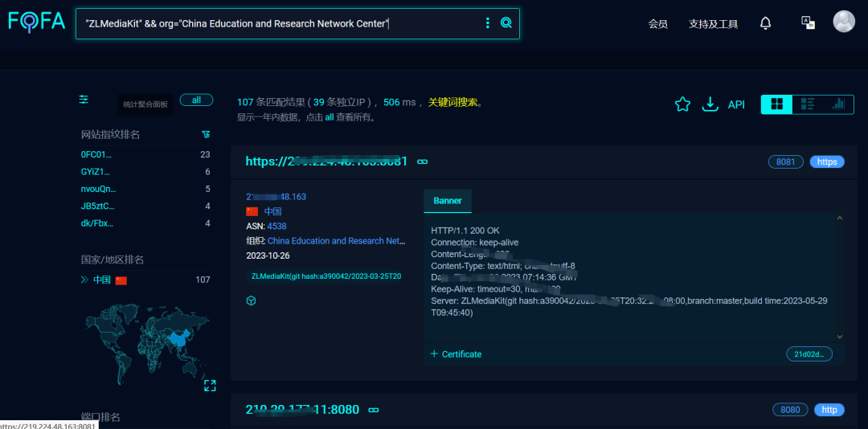Switch to list view

[809, 104]
